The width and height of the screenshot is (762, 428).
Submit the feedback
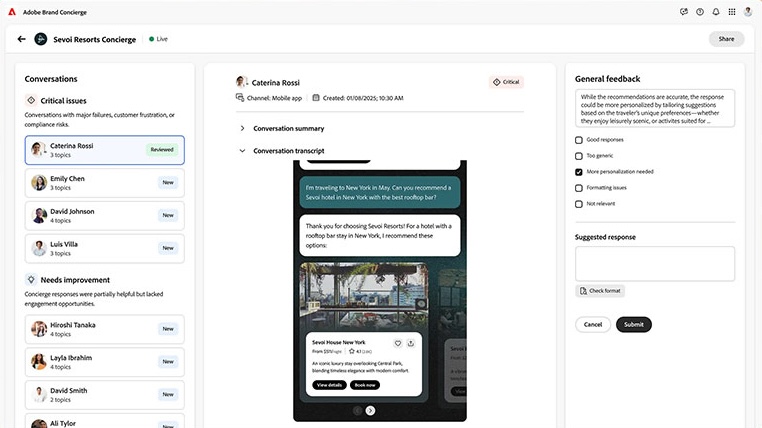click(634, 325)
